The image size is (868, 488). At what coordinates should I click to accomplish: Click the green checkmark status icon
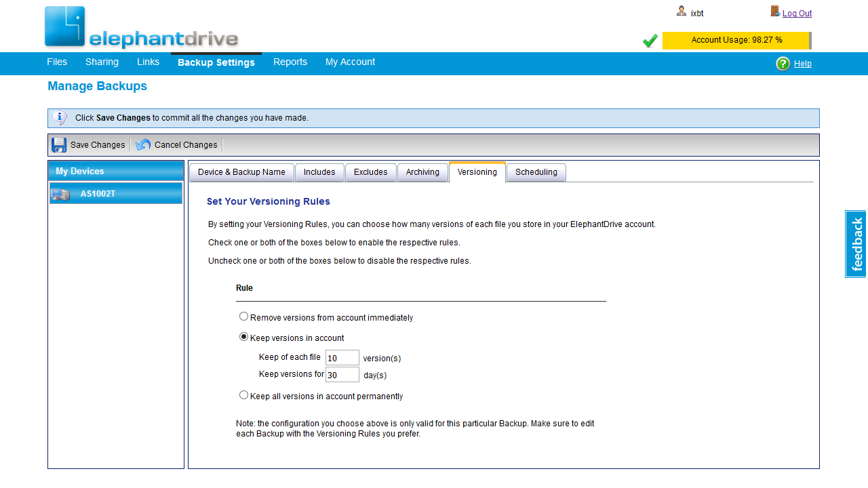(650, 41)
